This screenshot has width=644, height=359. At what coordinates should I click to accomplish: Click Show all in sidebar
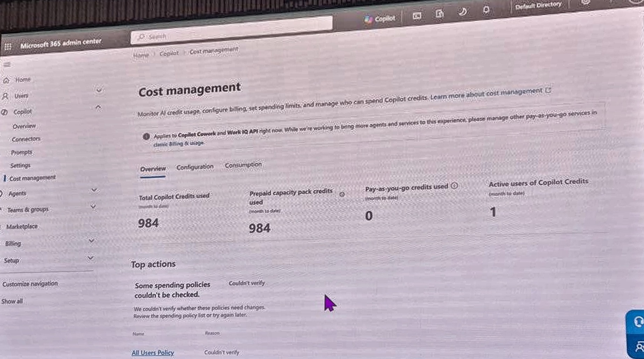click(x=12, y=301)
